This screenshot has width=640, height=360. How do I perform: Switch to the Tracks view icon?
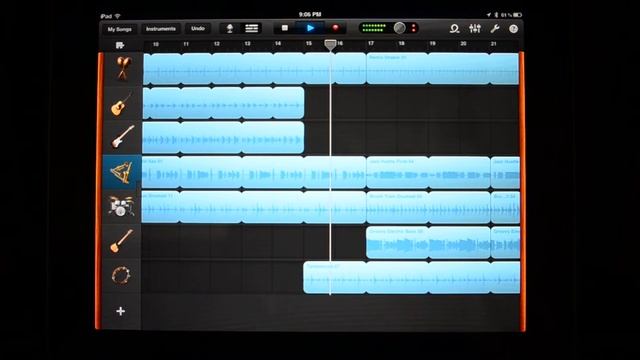coord(251,28)
